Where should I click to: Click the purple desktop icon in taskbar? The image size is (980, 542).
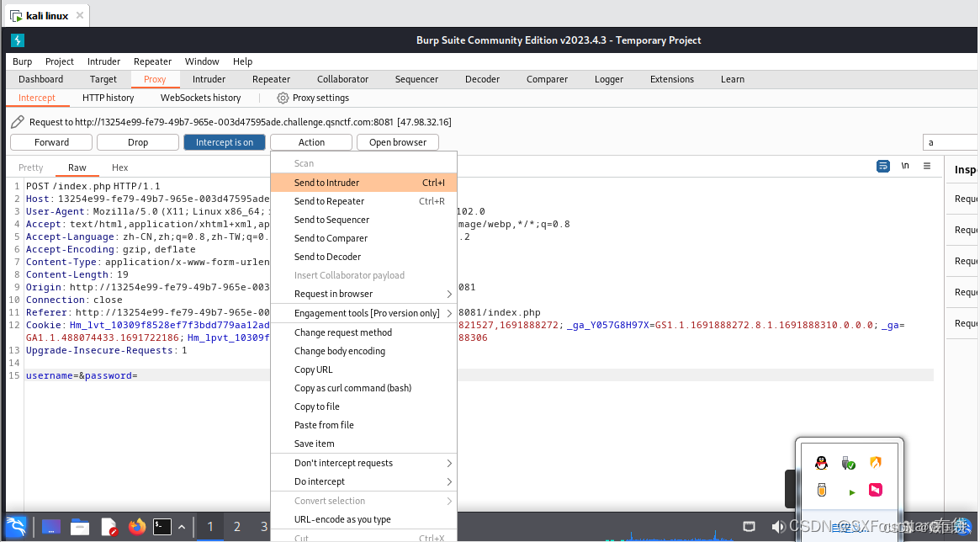pos(51,527)
